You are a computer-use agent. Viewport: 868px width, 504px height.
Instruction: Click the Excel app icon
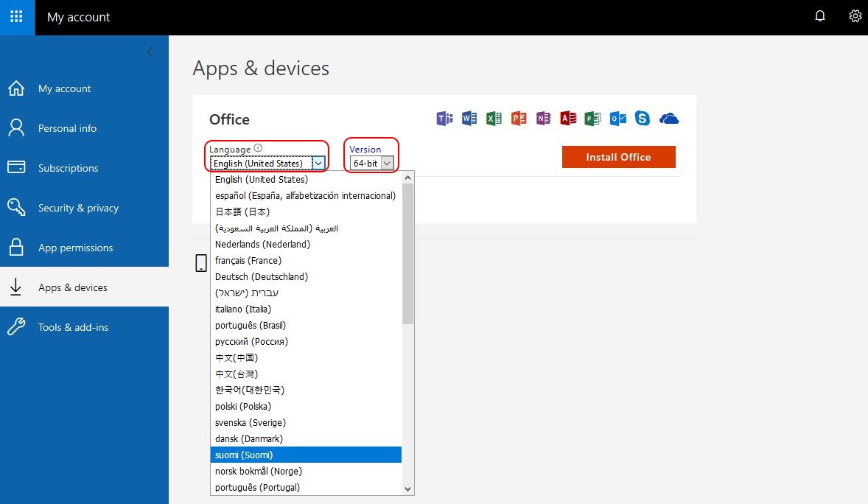pos(494,119)
